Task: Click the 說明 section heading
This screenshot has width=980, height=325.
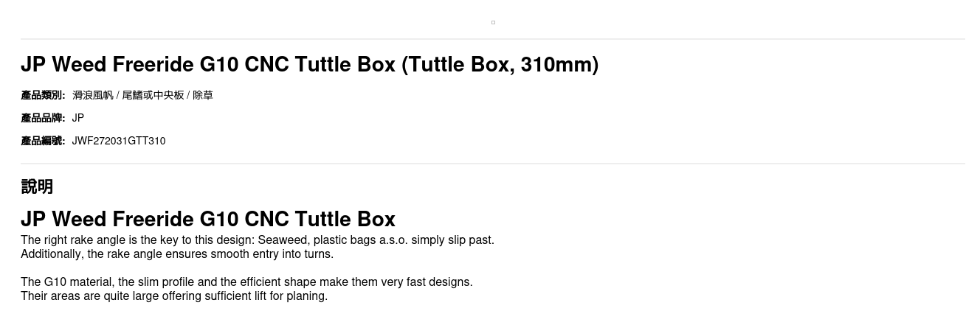Action: pos(37,186)
